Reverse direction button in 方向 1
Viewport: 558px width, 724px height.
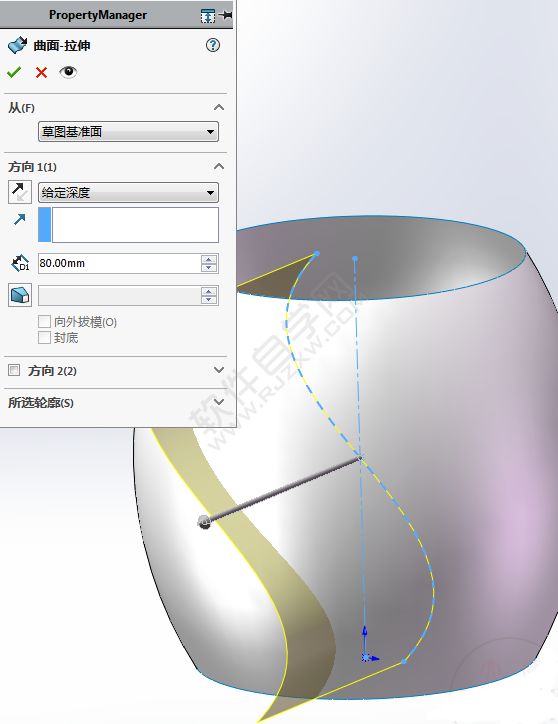pos(19,192)
